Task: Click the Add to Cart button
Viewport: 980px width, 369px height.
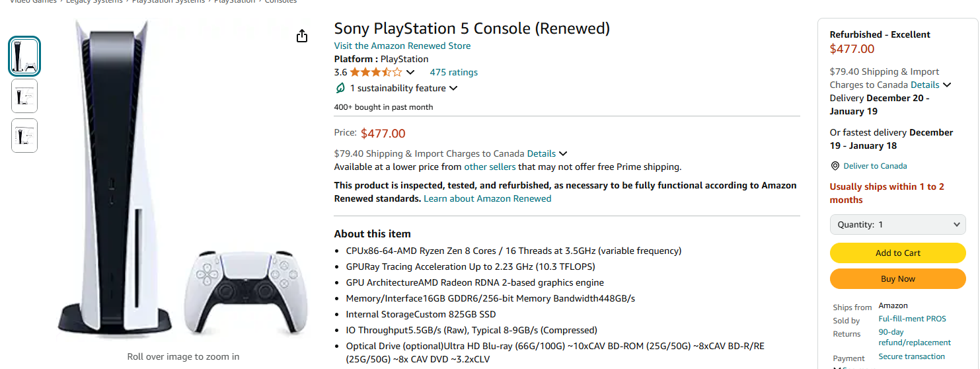Action: click(897, 253)
